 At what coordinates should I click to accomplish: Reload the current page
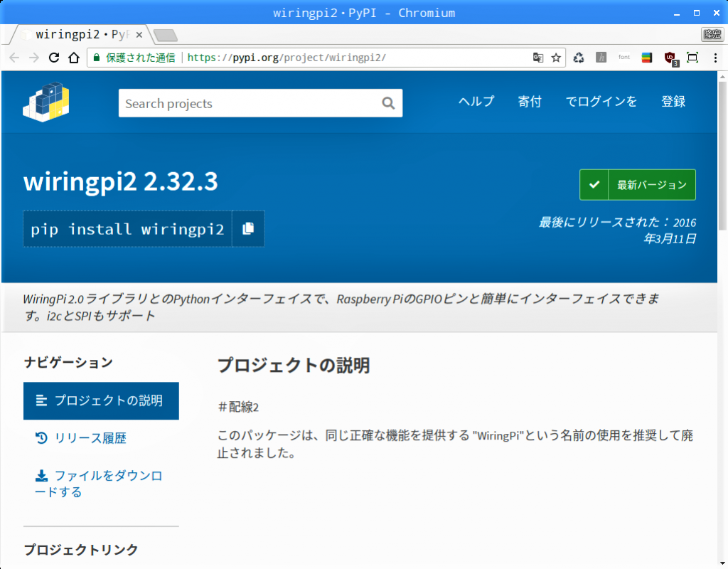coord(54,58)
